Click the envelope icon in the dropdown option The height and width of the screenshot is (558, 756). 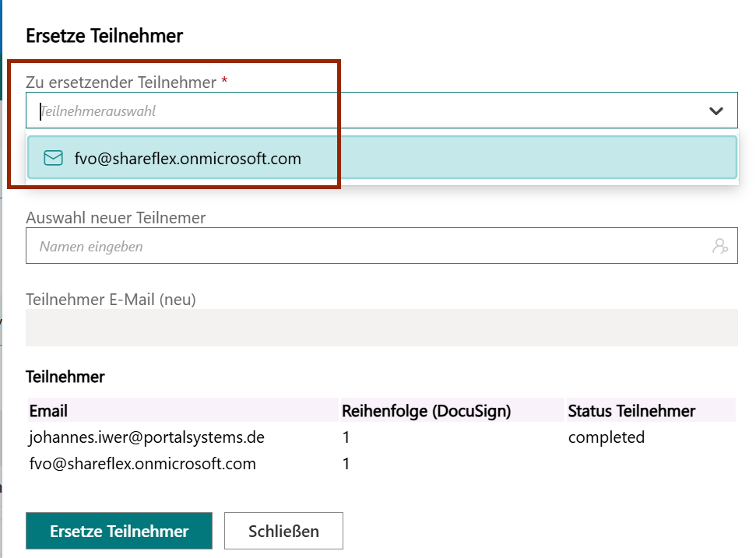53,159
